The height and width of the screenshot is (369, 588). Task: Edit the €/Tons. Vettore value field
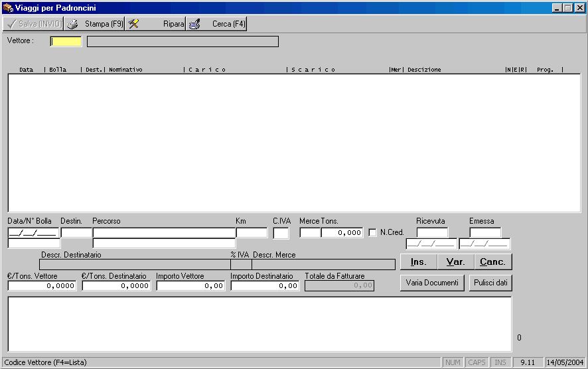pos(42,285)
